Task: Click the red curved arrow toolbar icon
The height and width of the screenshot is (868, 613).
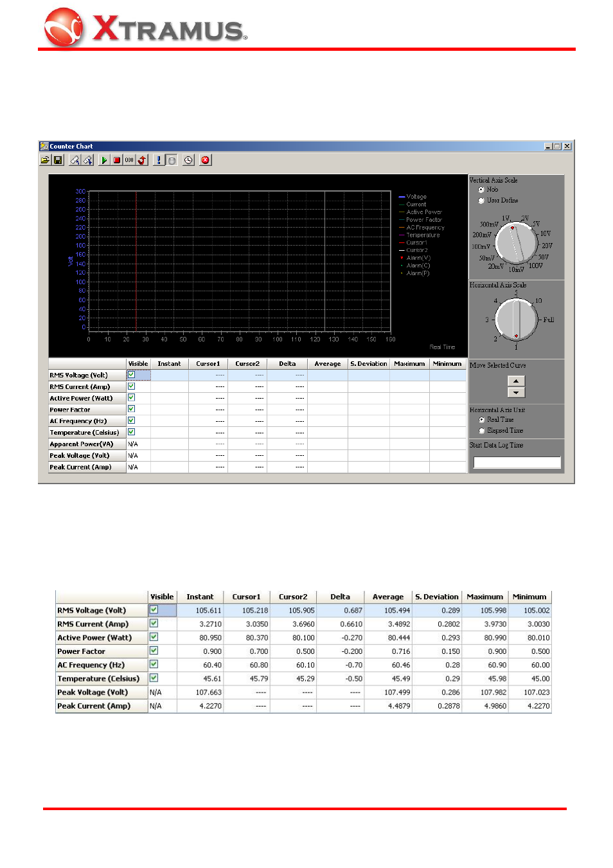Action: (142, 160)
